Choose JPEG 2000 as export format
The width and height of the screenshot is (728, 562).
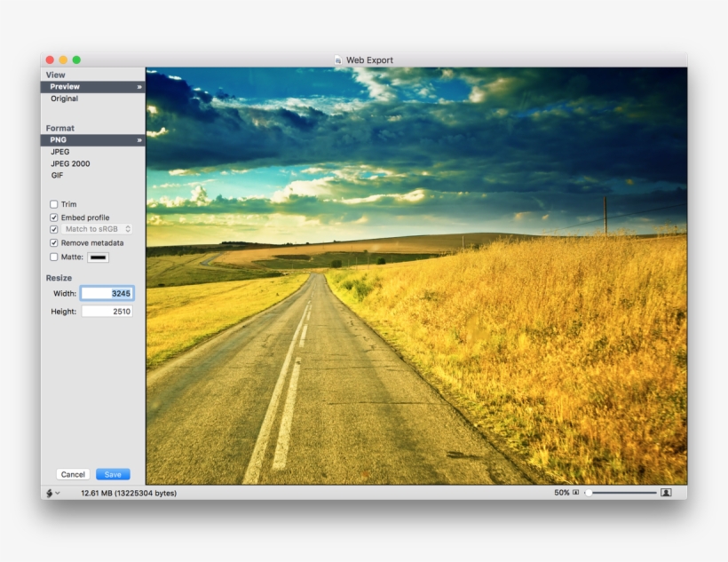pyautogui.click(x=70, y=163)
